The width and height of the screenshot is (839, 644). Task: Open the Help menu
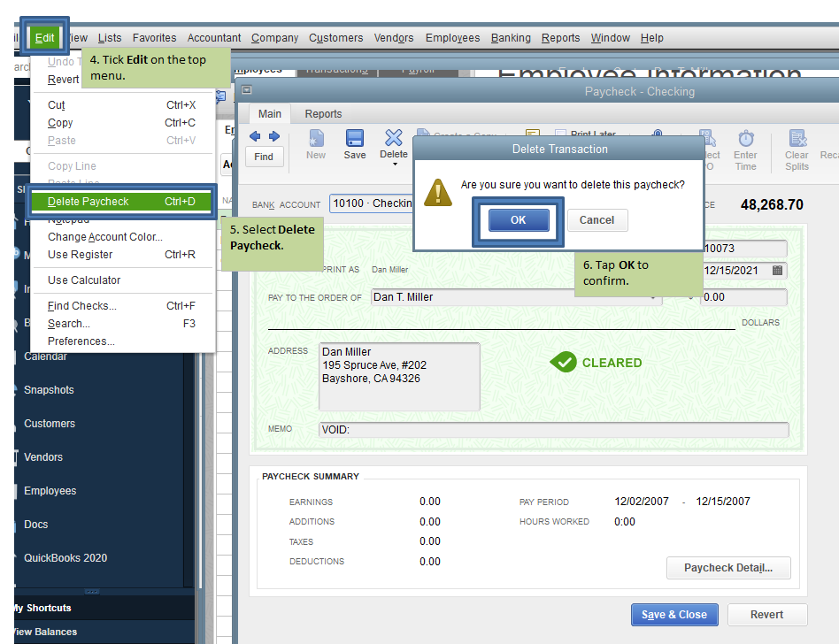click(651, 37)
